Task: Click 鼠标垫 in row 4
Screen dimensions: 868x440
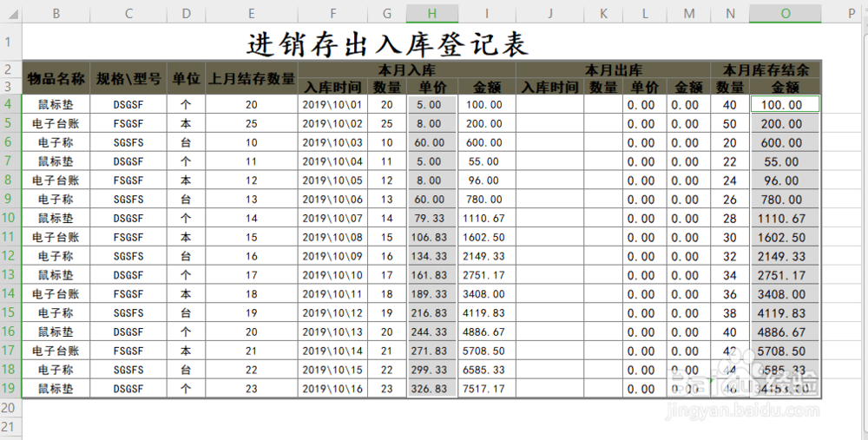Action: click(x=56, y=105)
